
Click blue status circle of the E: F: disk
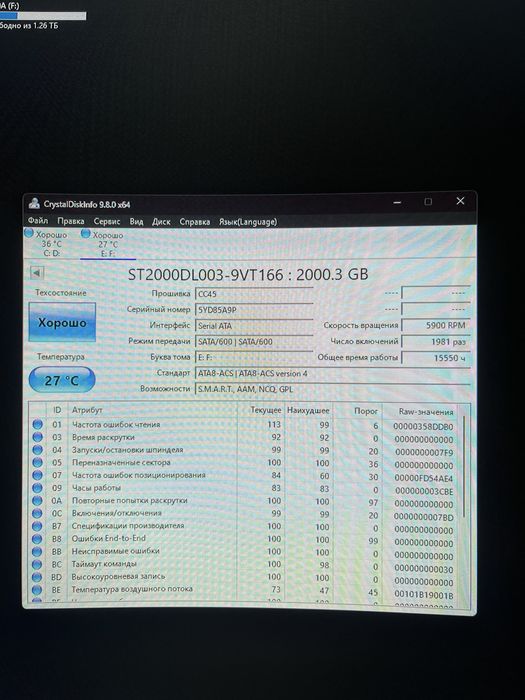[86, 233]
